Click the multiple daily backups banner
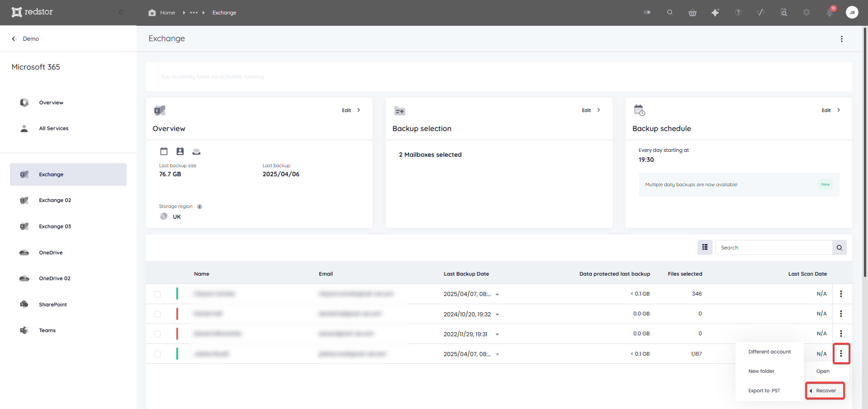This screenshot has width=868, height=409. point(739,184)
